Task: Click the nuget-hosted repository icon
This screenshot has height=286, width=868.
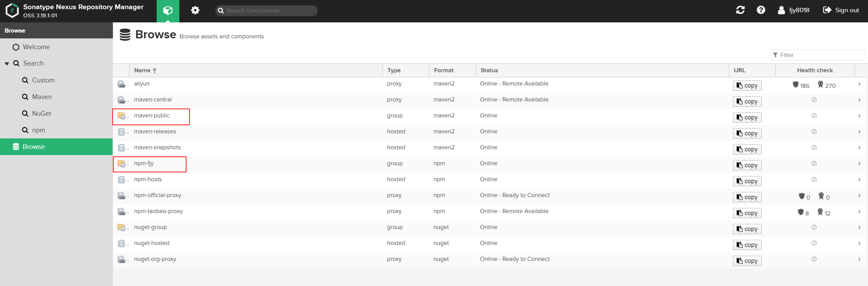Action: pyautogui.click(x=121, y=243)
